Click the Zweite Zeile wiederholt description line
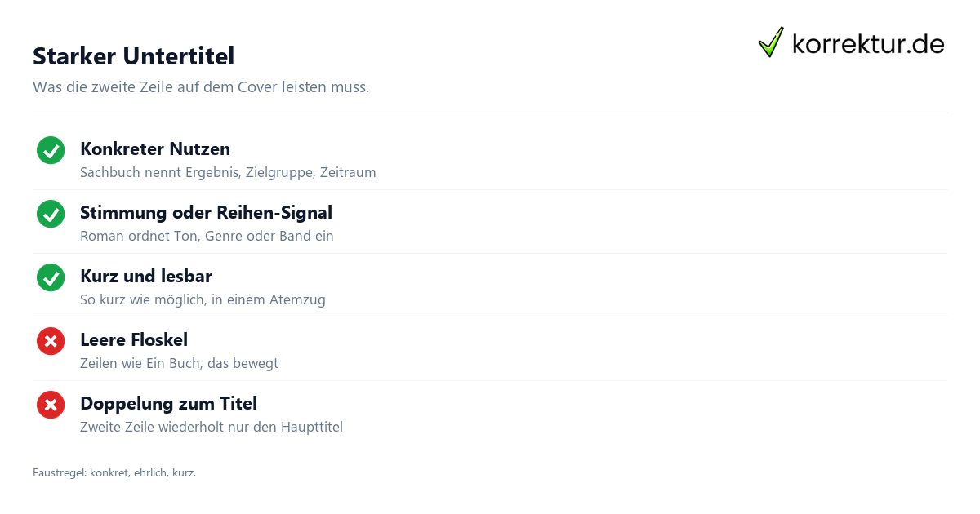The image size is (980, 514). coord(212,428)
